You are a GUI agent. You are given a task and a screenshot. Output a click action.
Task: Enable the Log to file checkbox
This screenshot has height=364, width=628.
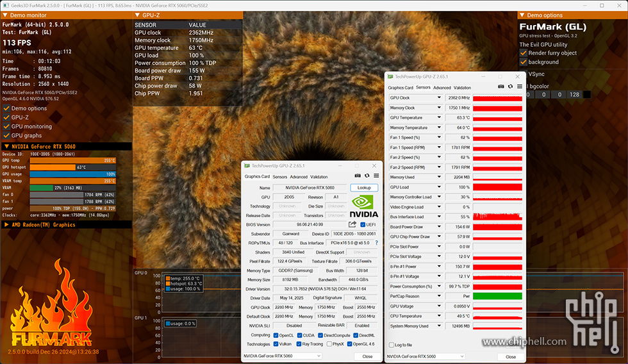point(392,345)
